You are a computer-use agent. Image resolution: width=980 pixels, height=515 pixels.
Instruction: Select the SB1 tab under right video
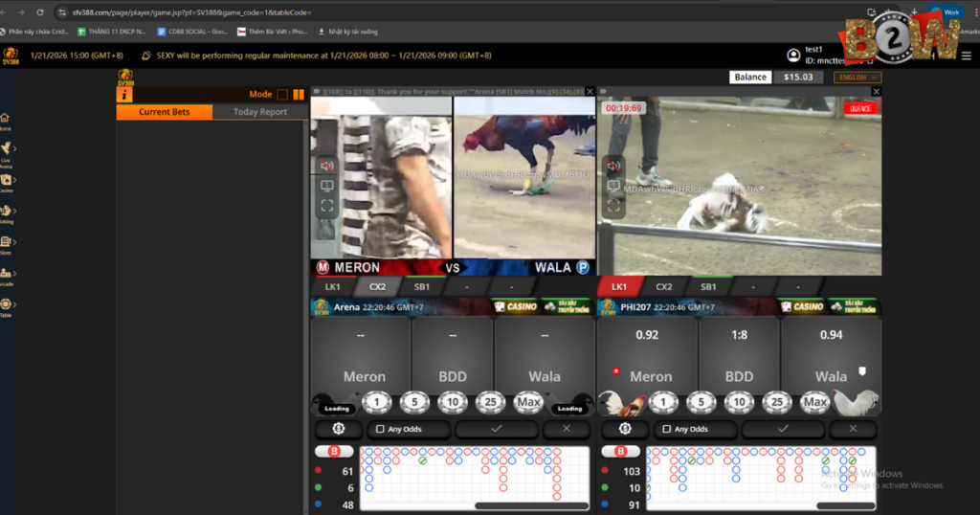point(708,286)
